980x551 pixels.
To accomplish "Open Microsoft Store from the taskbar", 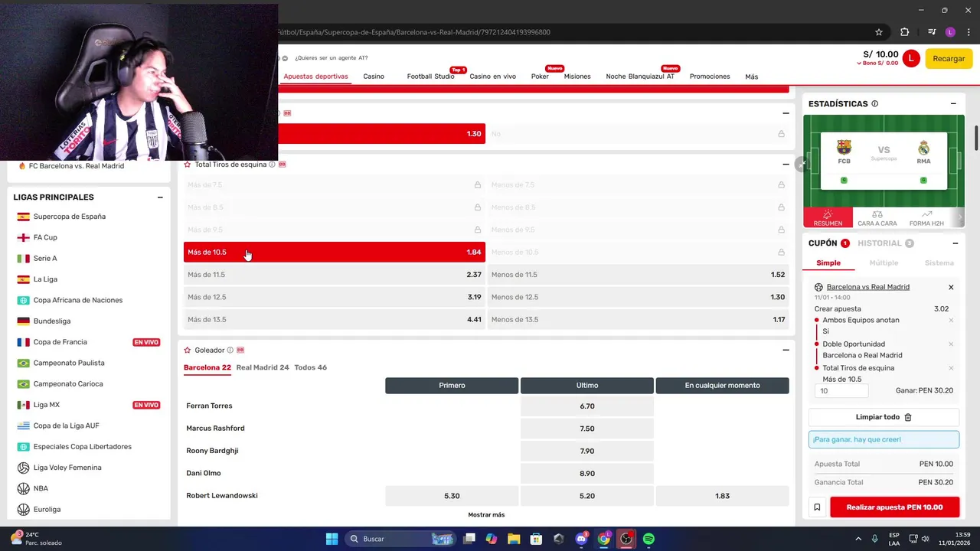I will pyautogui.click(x=536, y=539).
